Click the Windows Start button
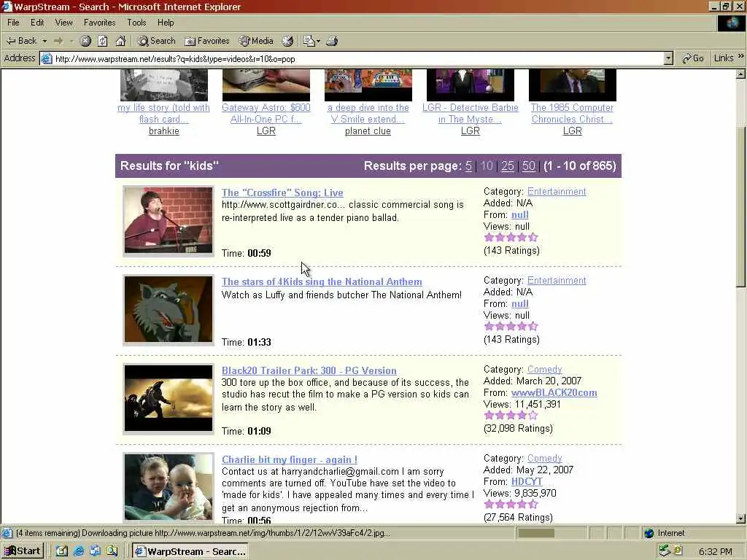This screenshot has width=747, height=560. tap(23, 551)
